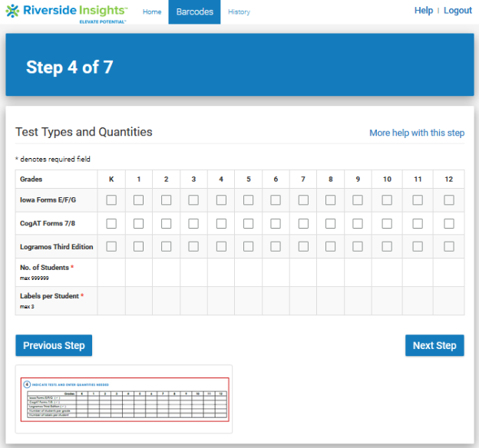Click the Iowa Forms E/F/G row label
Viewport: 479px width, 448px height.
point(48,200)
